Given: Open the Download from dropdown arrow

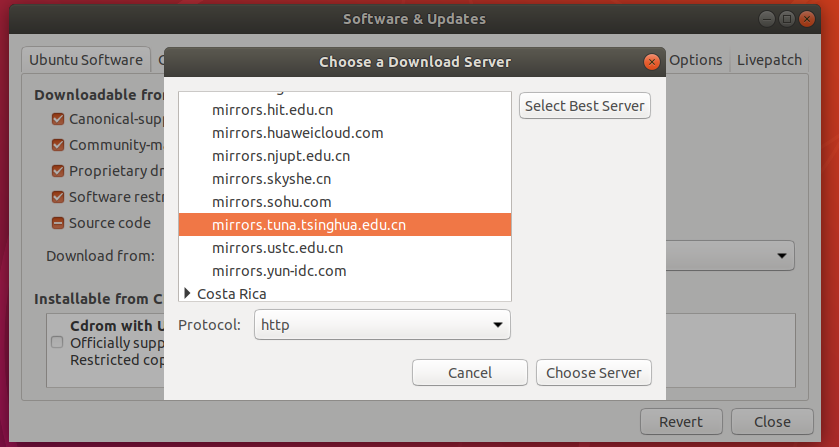Looking at the screenshot, I should [780, 256].
